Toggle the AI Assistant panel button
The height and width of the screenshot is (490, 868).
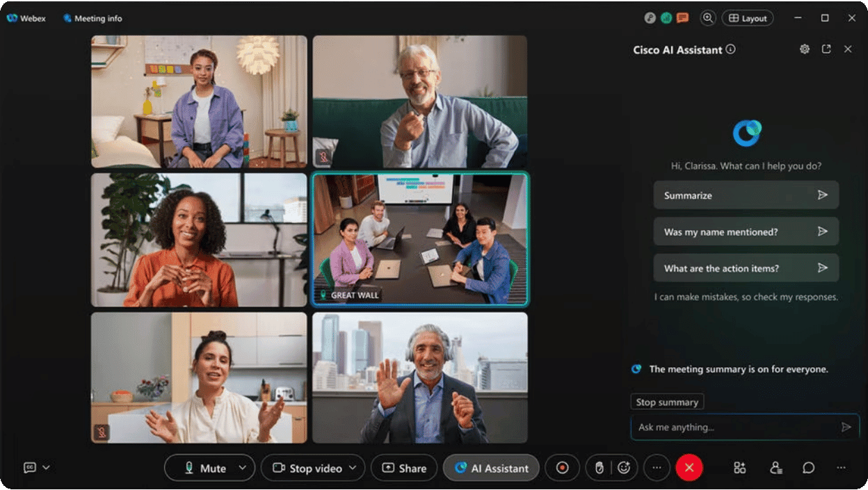pyautogui.click(x=491, y=468)
